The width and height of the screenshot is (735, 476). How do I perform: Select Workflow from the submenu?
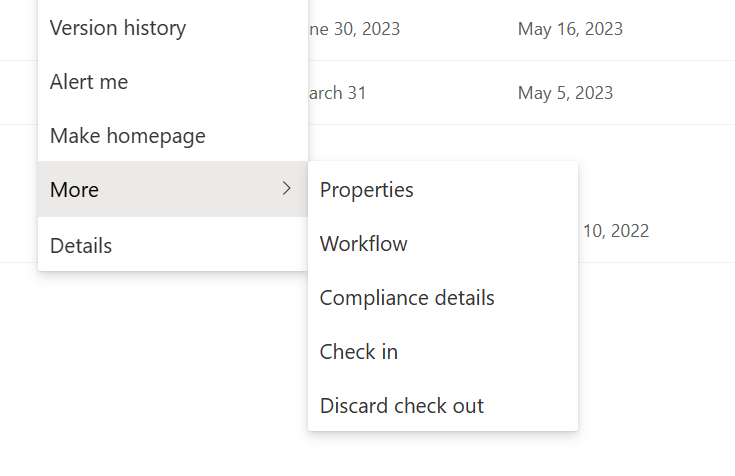coord(364,244)
